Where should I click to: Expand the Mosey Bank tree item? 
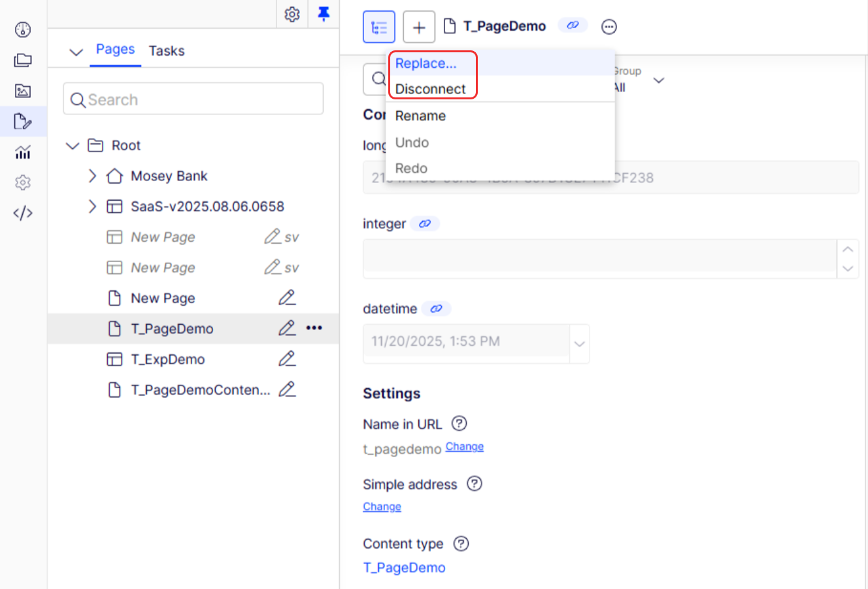(93, 175)
